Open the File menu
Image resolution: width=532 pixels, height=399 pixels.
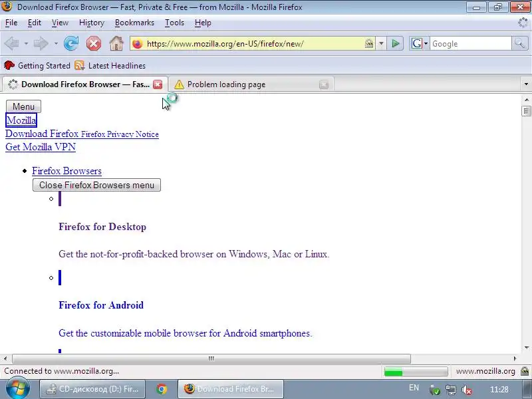pos(11,23)
